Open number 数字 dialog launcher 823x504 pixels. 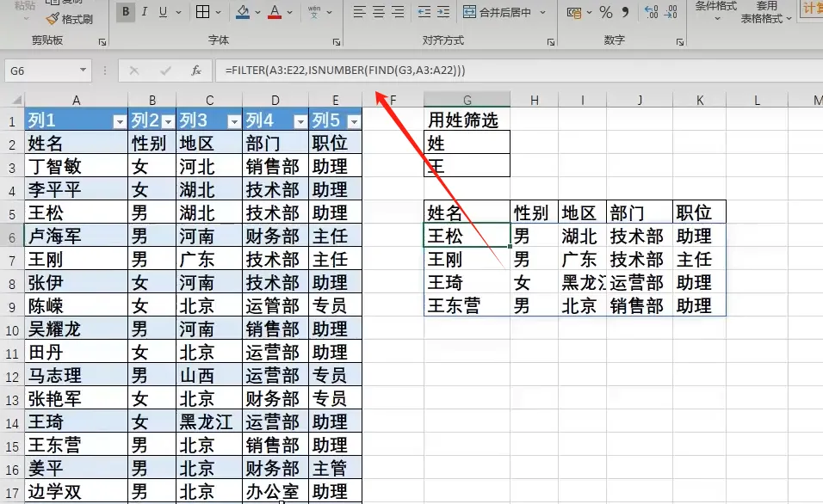point(680,42)
